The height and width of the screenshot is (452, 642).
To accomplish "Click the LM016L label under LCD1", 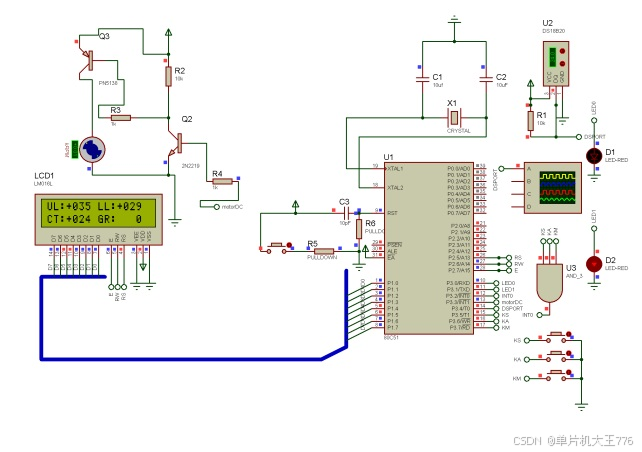I will (43, 184).
